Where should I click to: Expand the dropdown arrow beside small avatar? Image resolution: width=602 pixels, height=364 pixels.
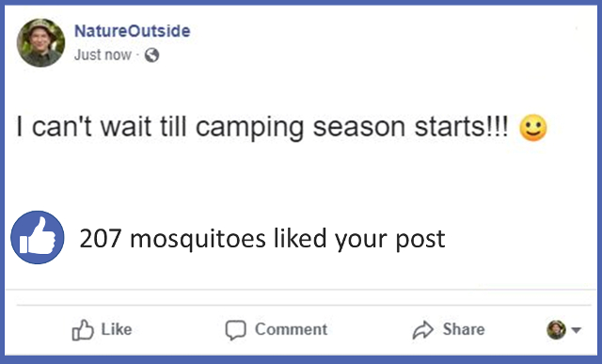tap(576, 330)
